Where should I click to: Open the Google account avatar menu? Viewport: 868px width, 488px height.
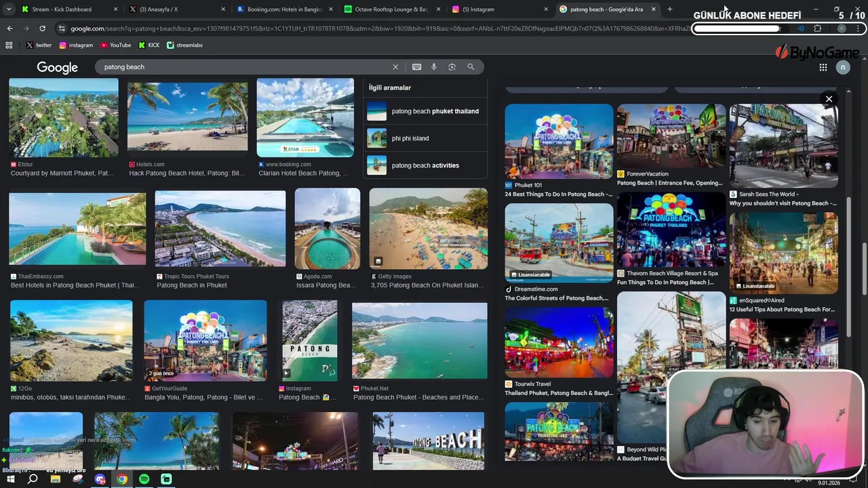843,67
